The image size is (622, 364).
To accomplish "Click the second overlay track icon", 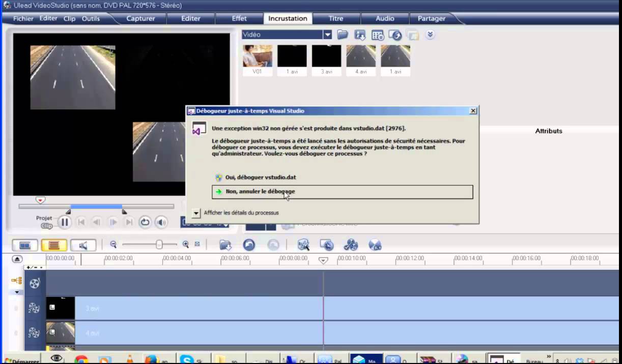I will (x=34, y=333).
